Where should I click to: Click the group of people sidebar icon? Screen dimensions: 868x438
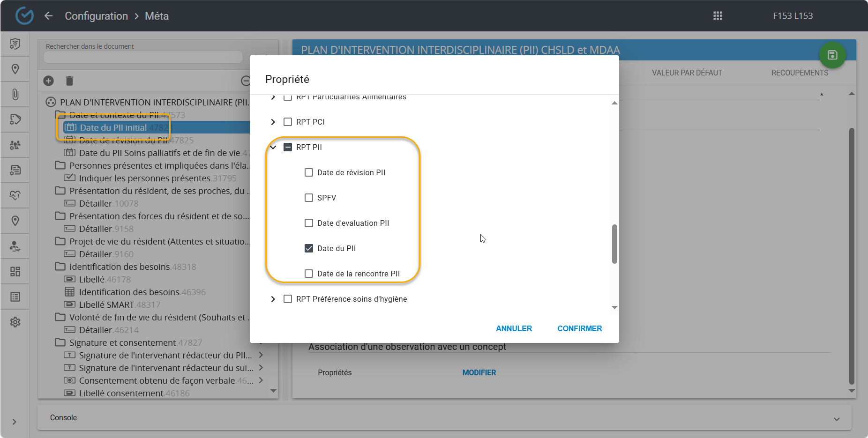pos(15,145)
